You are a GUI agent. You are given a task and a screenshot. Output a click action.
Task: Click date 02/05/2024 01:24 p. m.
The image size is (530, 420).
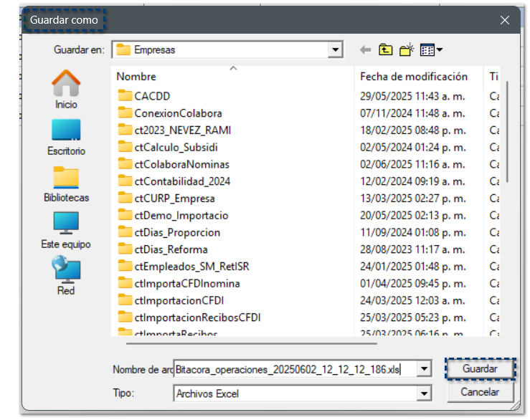point(412,148)
